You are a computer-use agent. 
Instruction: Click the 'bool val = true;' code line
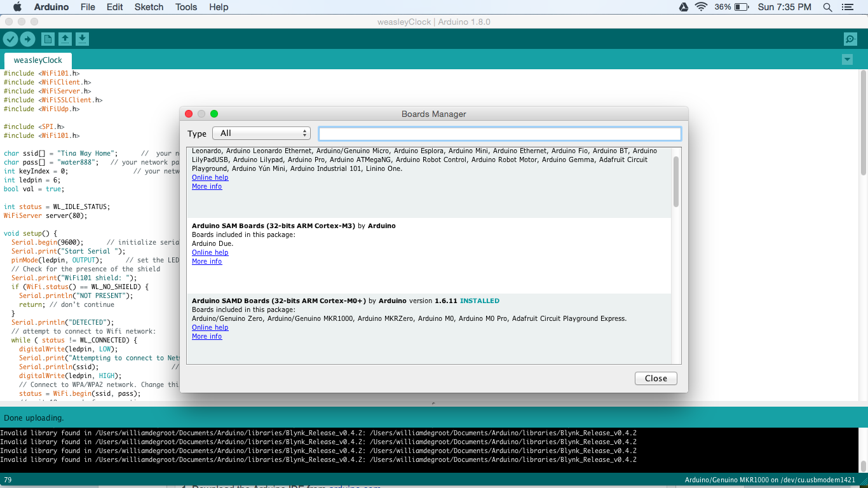tap(34, 189)
